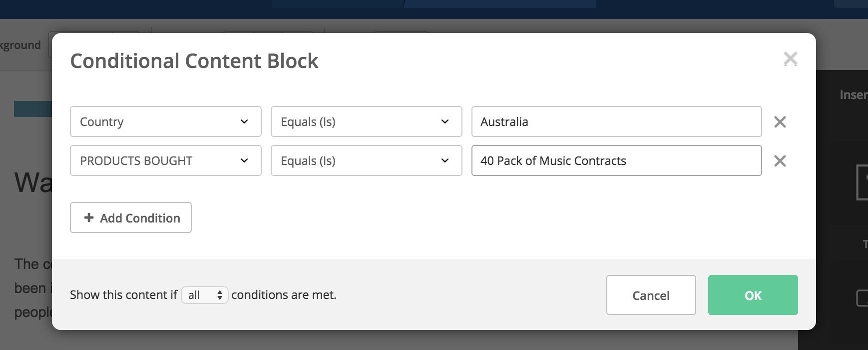
Task: Close the Conditional Content Block dialog
Action: click(x=790, y=59)
